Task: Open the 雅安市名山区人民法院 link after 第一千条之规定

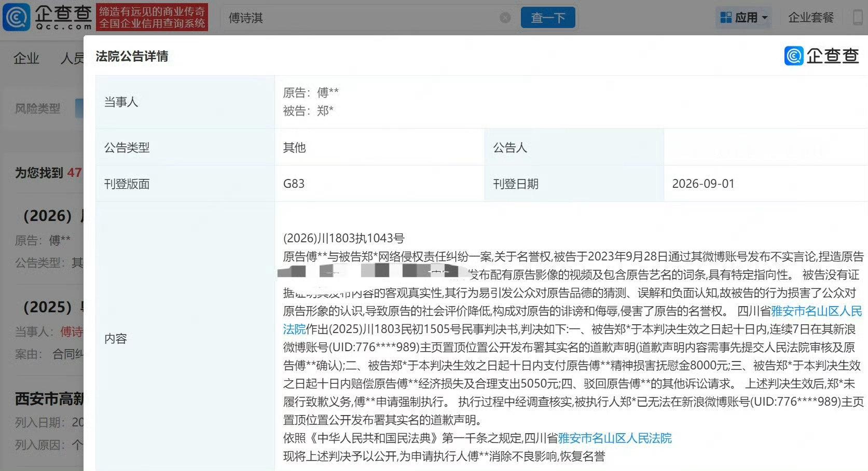Action: click(x=615, y=438)
